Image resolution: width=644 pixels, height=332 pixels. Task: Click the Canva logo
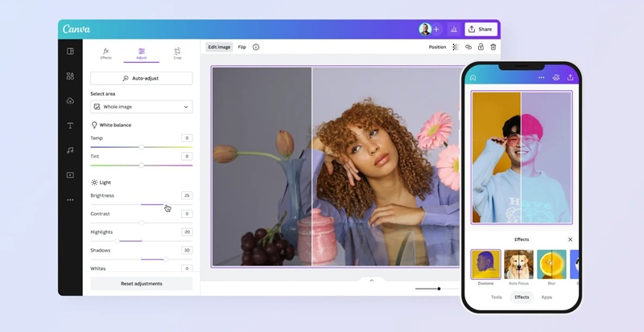pyautogui.click(x=76, y=29)
